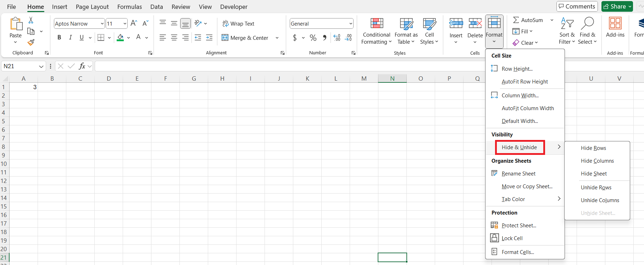
Task: Select cell A1 containing 3
Action: coord(23,87)
